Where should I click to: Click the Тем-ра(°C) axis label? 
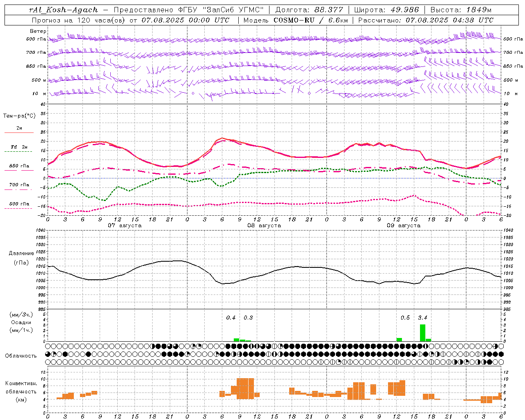click(x=19, y=116)
